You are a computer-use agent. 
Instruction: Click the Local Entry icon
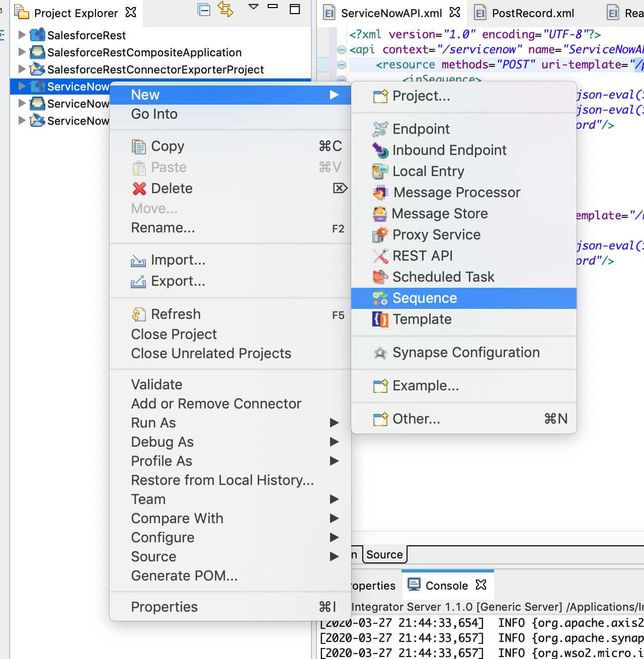[380, 172]
